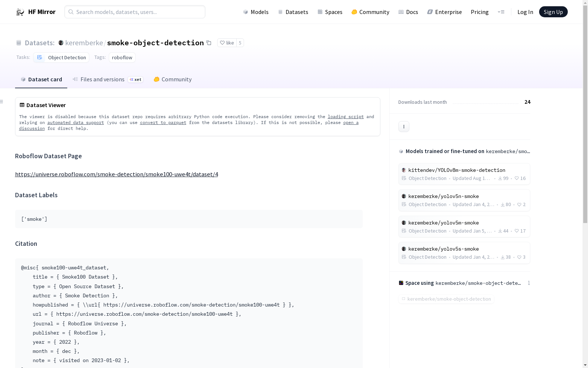588x368 pixels.
Task: Open the Spaces nav item
Action: click(330, 12)
